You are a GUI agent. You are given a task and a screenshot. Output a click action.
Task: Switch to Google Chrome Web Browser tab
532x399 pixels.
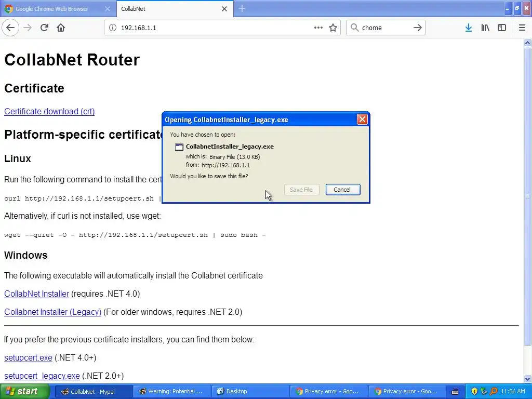(58, 9)
